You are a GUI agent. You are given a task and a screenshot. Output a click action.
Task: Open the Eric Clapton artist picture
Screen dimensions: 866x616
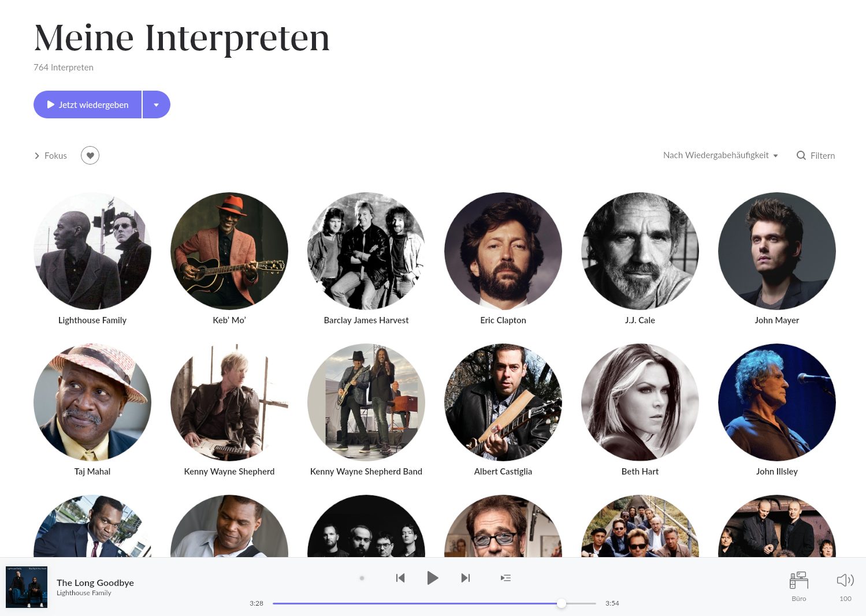[503, 251]
